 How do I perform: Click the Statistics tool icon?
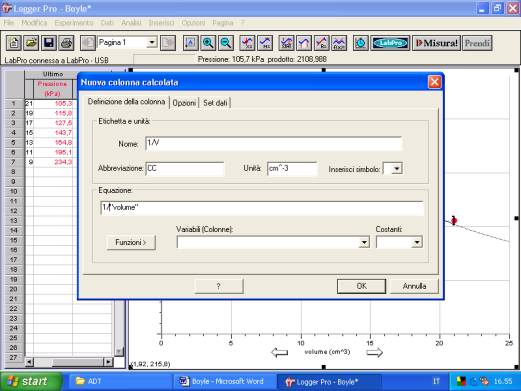pos(286,43)
